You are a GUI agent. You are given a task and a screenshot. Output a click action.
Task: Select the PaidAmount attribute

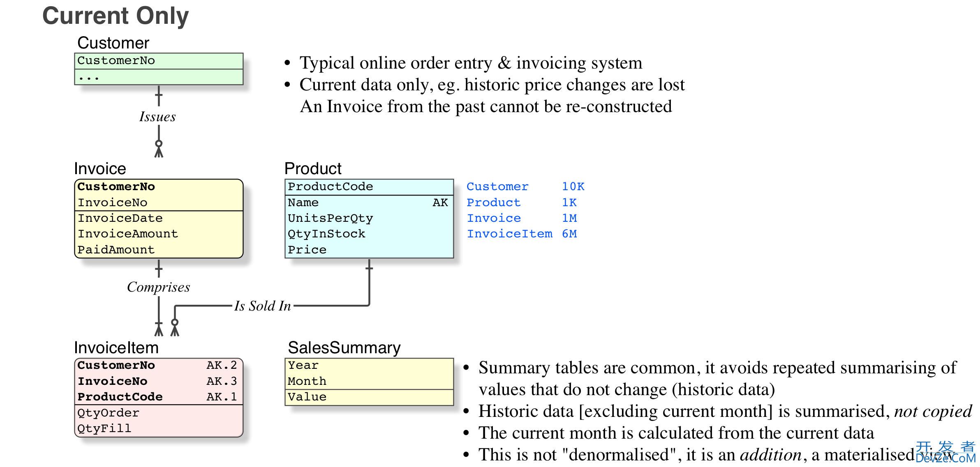tap(116, 250)
